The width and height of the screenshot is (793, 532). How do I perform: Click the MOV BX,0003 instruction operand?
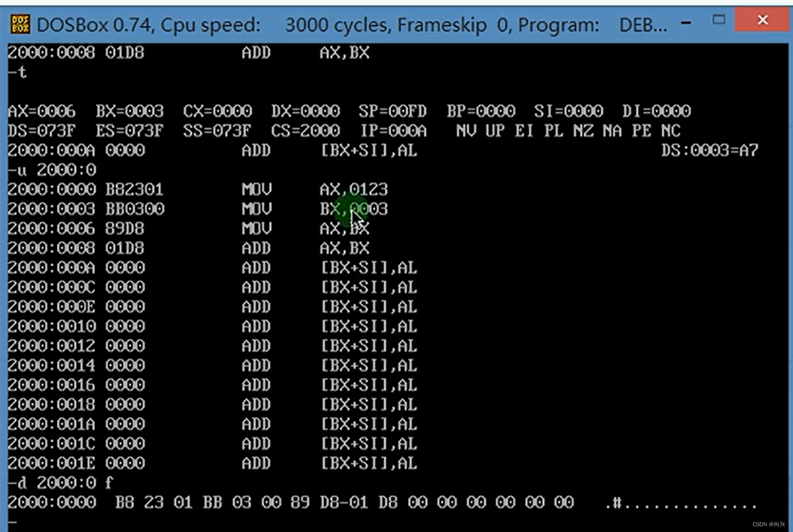[354, 209]
